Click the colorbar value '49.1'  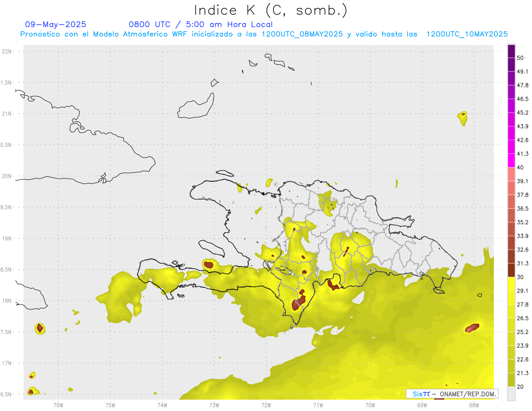coord(523,71)
